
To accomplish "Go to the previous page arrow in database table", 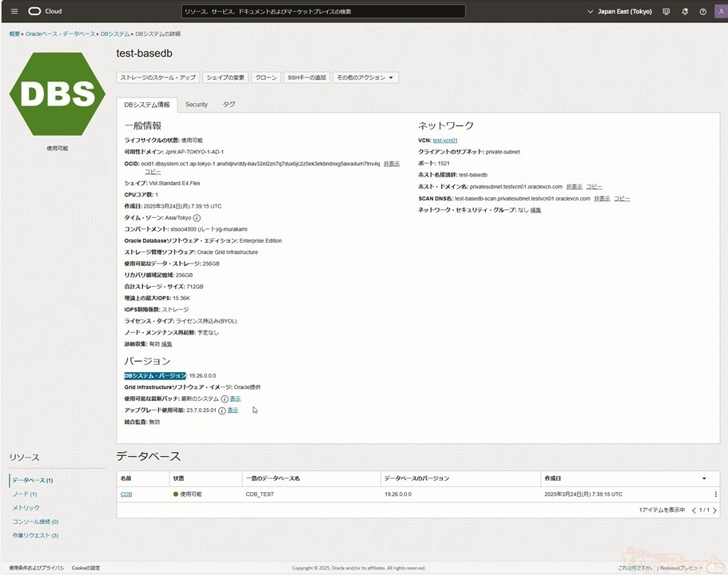I will (694, 510).
